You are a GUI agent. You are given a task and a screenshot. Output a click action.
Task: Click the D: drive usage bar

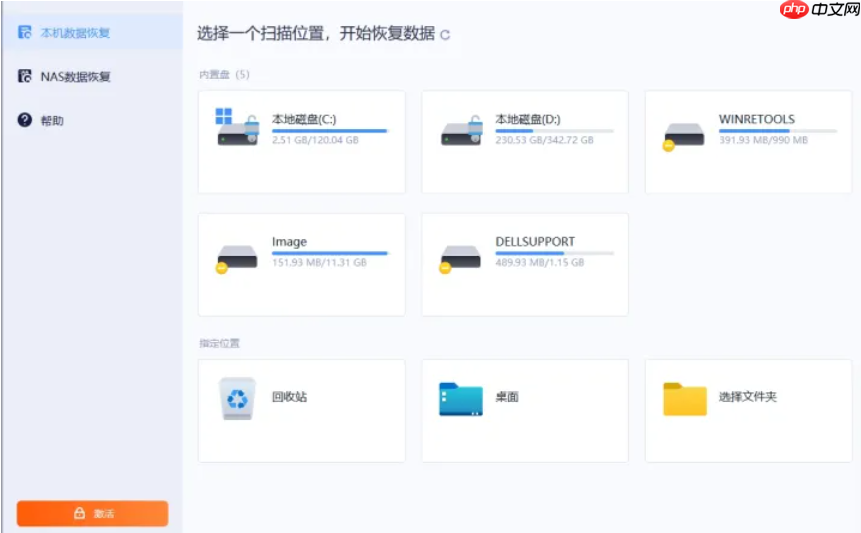(555, 131)
